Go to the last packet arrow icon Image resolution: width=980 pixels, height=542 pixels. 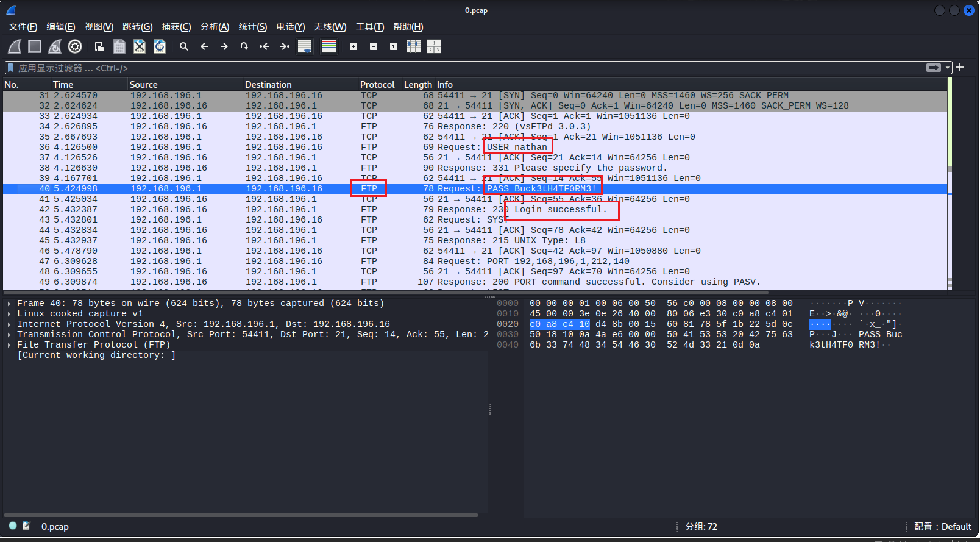284,46
